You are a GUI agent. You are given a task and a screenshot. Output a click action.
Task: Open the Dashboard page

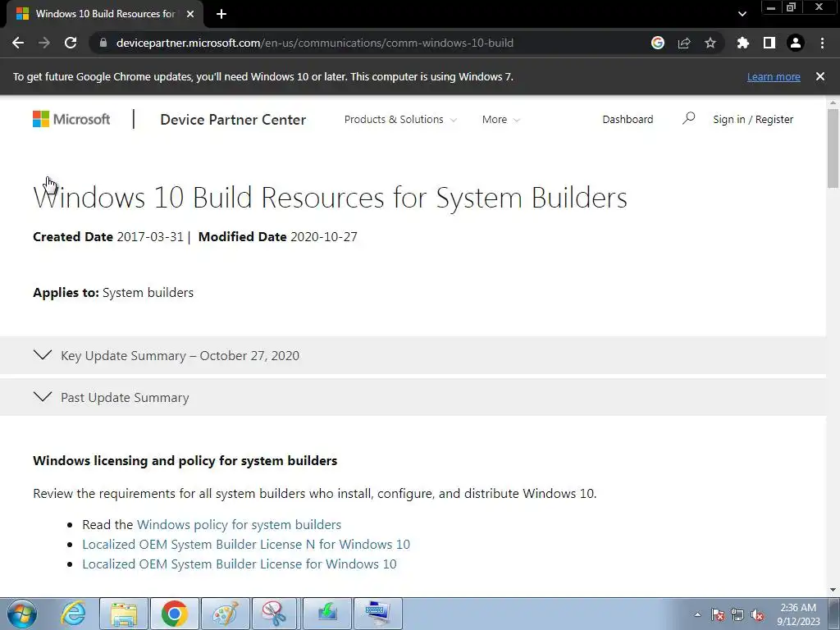tap(628, 120)
